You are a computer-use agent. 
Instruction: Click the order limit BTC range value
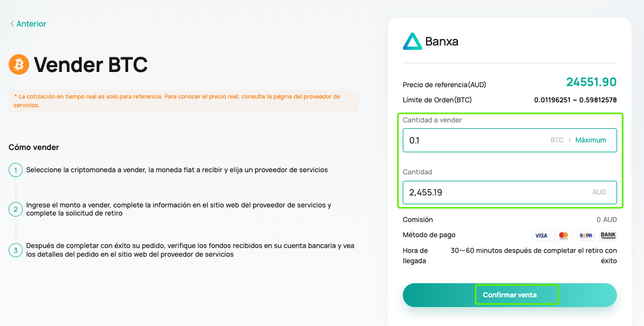tap(575, 100)
